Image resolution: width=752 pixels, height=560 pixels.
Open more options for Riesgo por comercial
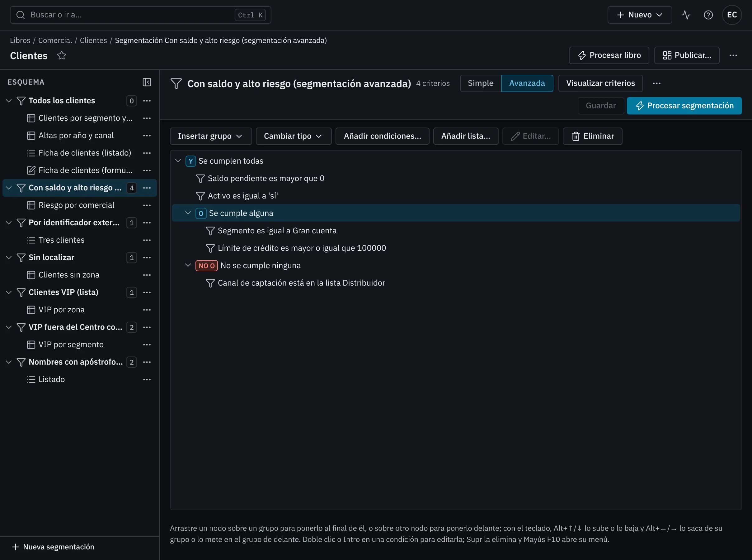click(147, 205)
